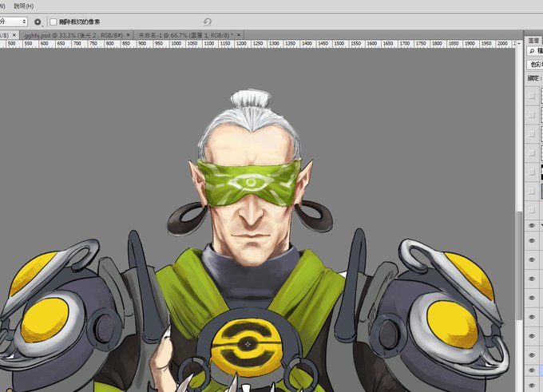Screen dimensions: 543x392
Task: Click the reset crop arrow icon
Action: (x=207, y=22)
